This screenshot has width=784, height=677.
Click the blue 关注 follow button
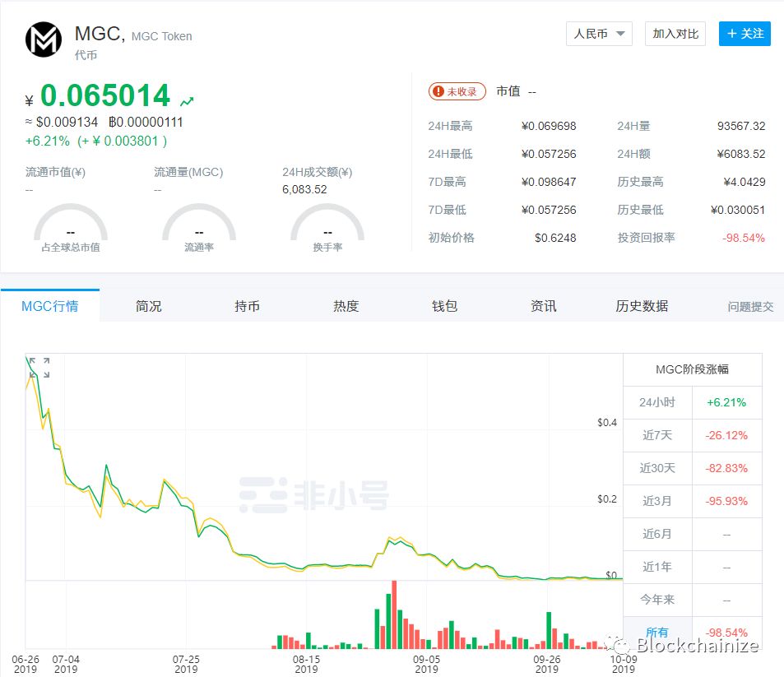pyautogui.click(x=745, y=34)
